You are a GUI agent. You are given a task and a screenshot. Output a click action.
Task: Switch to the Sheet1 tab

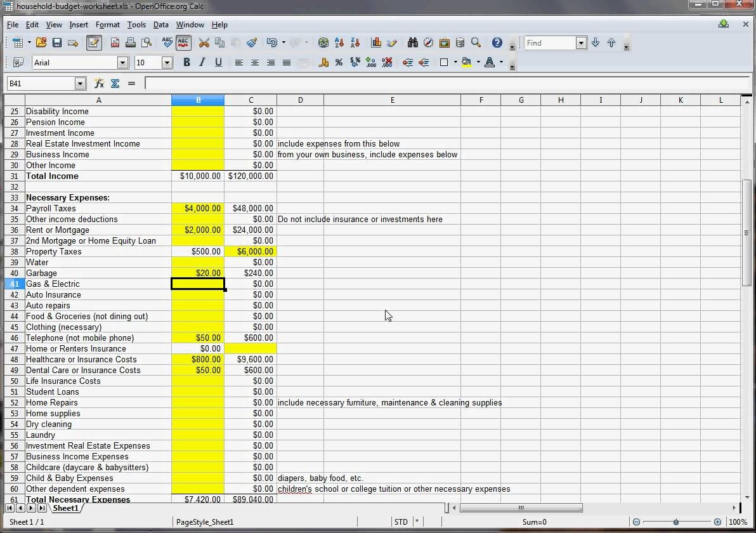65,508
